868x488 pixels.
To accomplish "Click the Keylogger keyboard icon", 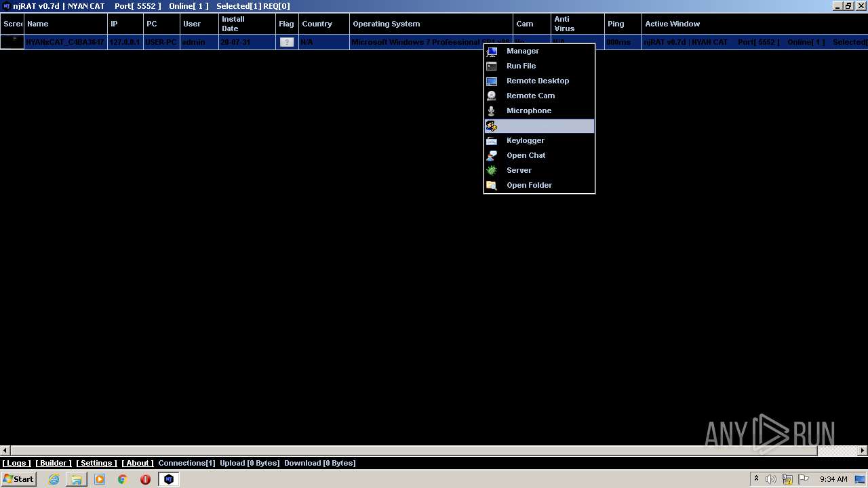I will click(x=492, y=140).
